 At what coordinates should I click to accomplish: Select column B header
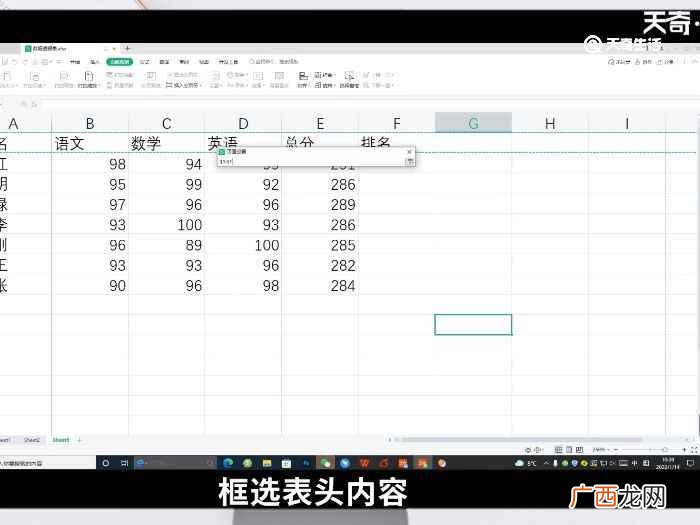(90, 123)
